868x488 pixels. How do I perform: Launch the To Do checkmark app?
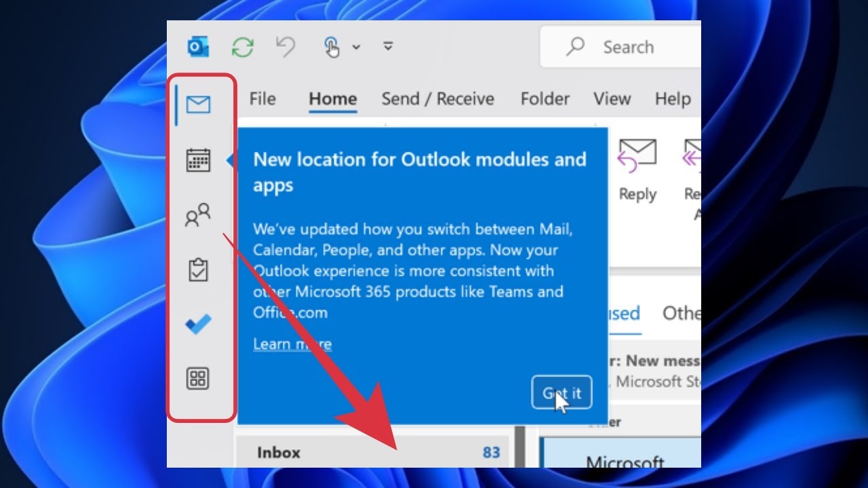point(198,325)
